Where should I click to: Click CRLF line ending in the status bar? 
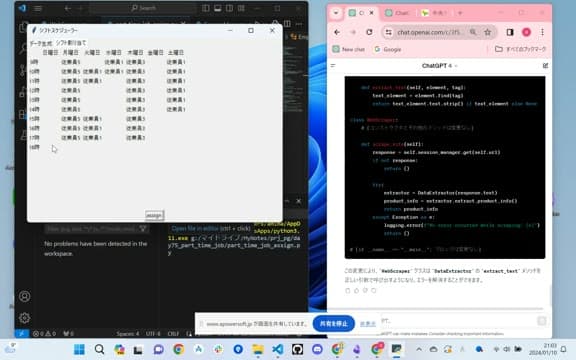coord(173,334)
